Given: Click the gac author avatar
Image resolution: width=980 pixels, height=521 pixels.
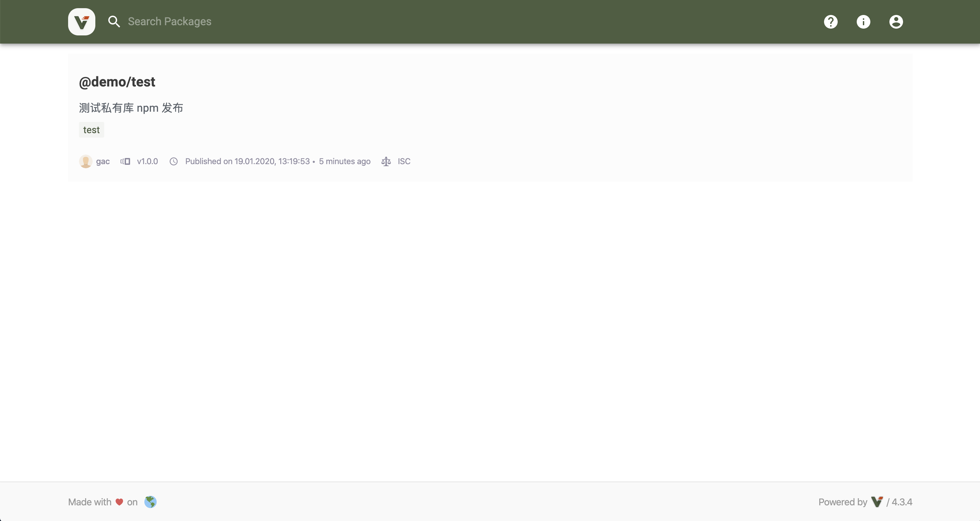Looking at the screenshot, I should point(85,161).
